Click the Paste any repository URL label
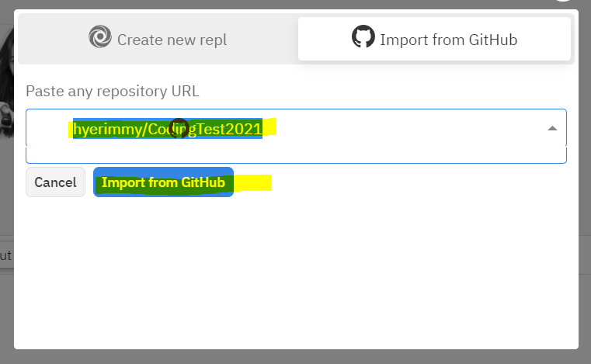This screenshot has width=591, height=364. pyautogui.click(x=113, y=91)
